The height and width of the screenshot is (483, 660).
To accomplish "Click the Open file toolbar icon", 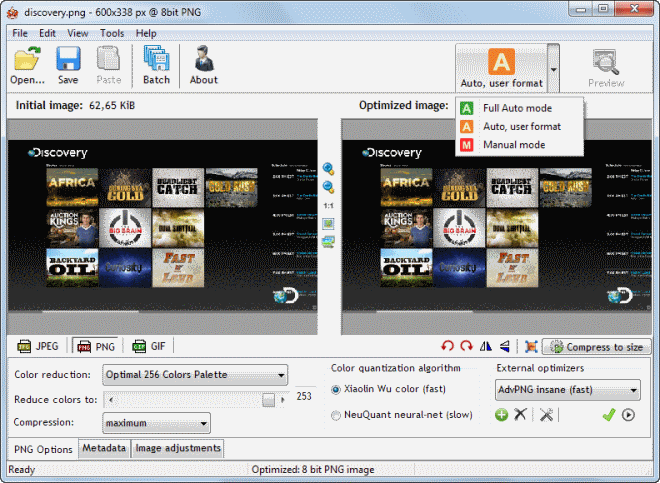I will [x=27, y=65].
